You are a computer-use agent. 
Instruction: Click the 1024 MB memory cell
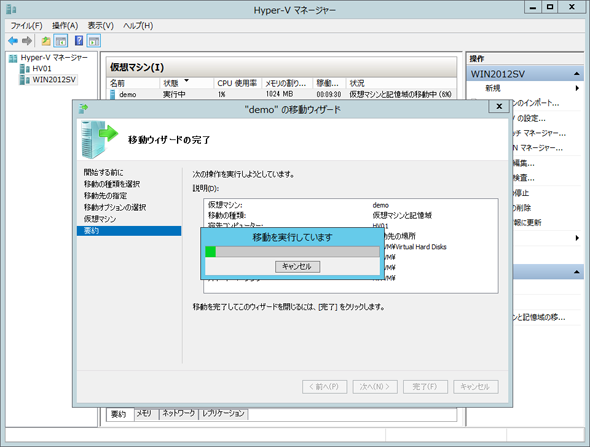[x=279, y=94]
